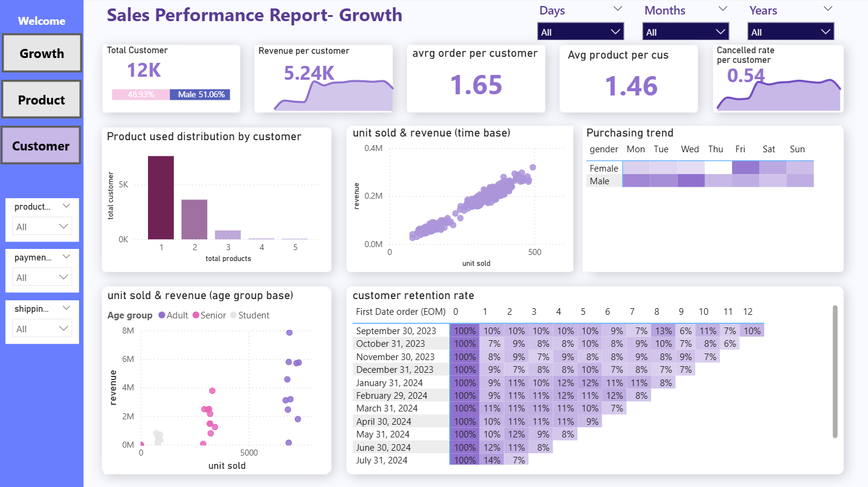The width and height of the screenshot is (868, 487).
Task: Expand the shipping slicer All dropdown
Action: click(42, 329)
